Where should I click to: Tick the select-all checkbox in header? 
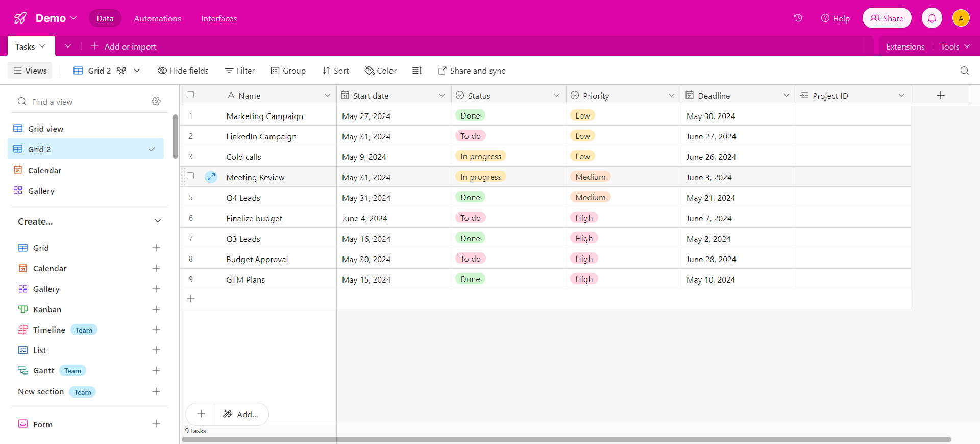pos(190,95)
